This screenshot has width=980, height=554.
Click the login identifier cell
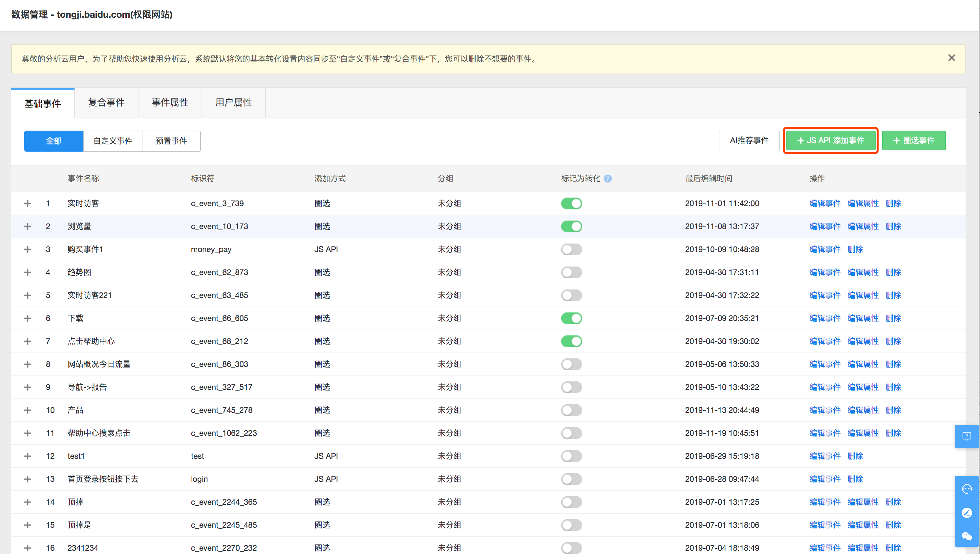(x=199, y=479)
